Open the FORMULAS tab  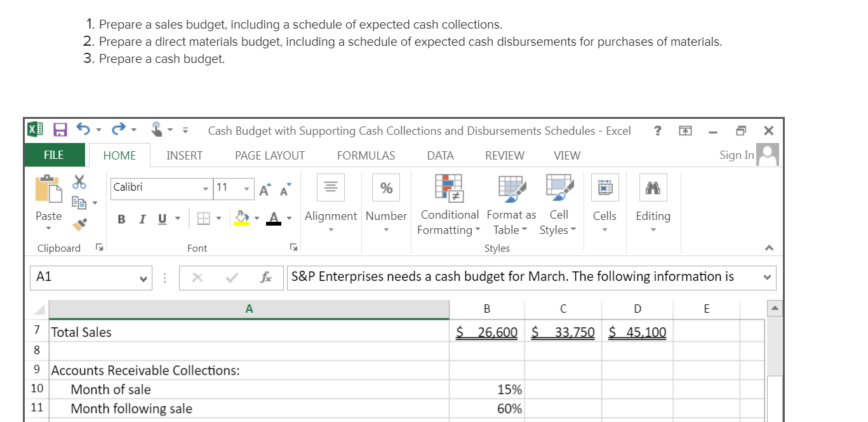coord(366,156)
